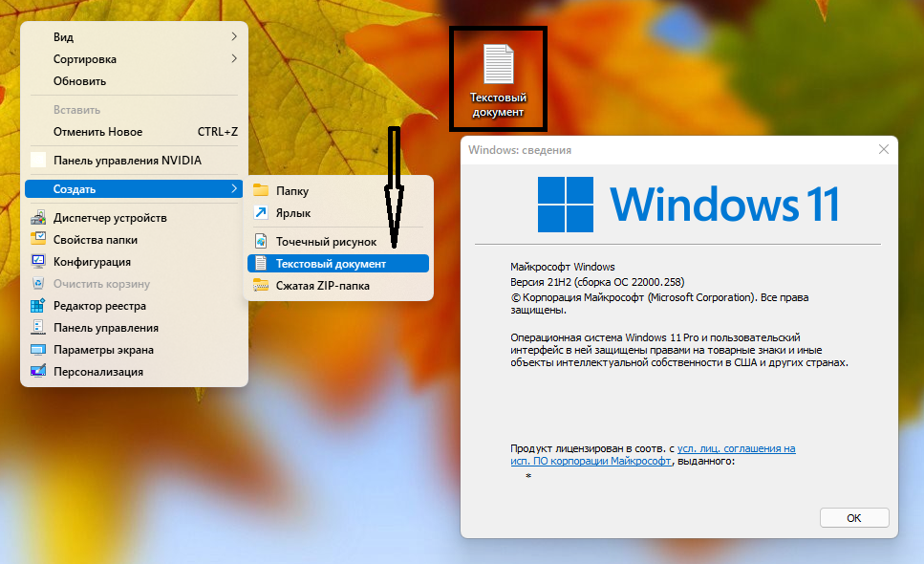Expand the Вид submenu arrow
Image resolution: width=924 pixels, height=564 pixels.
click(x=234, y=36)
